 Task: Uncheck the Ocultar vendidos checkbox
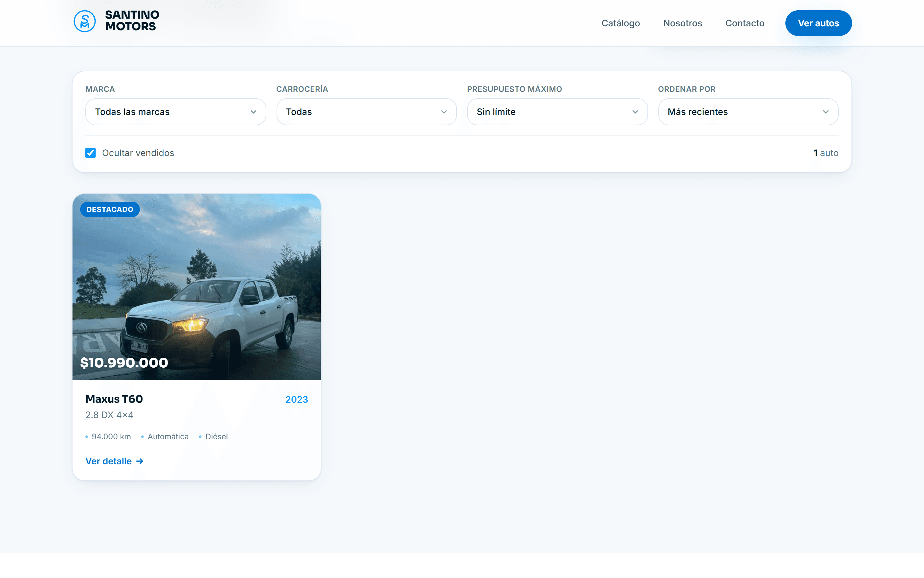tap(90, 153)
